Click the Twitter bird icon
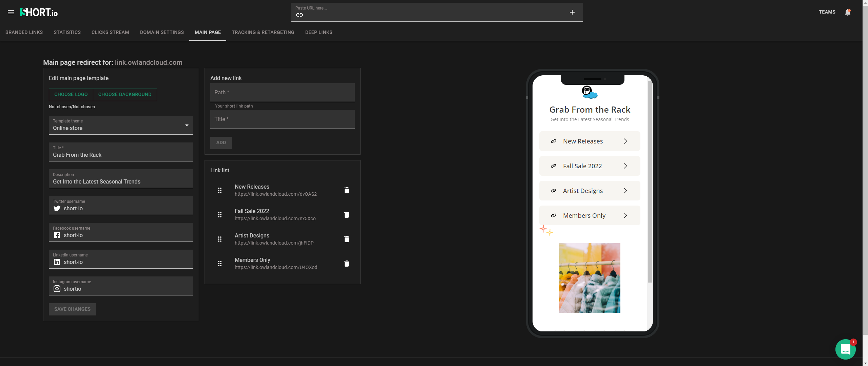868x366 pixels. point(57,209)
